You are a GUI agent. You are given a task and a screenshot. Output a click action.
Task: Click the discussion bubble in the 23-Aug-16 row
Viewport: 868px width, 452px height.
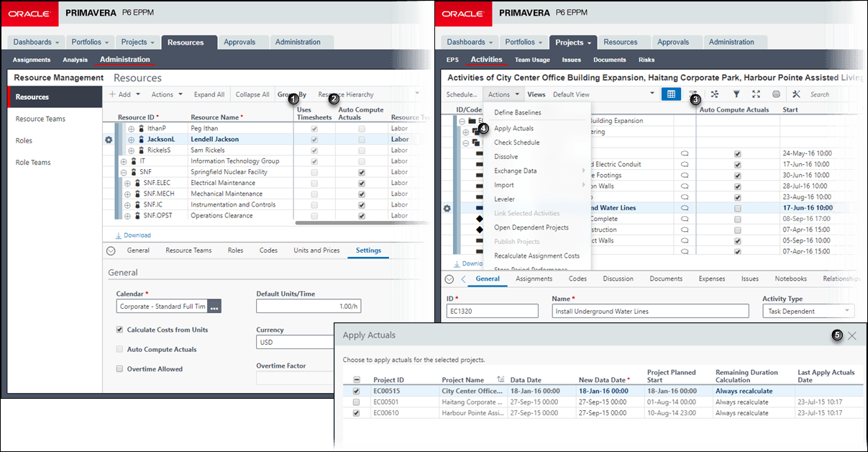point(685,197)
